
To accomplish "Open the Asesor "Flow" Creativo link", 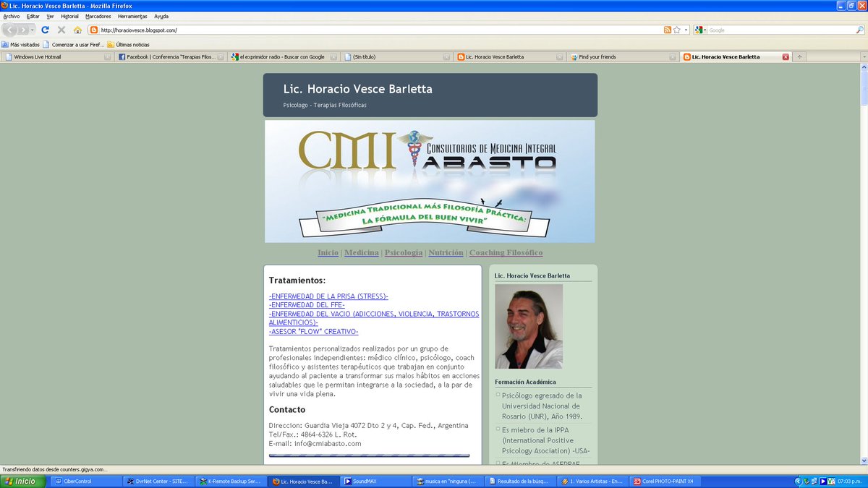I will click(314, 331).
